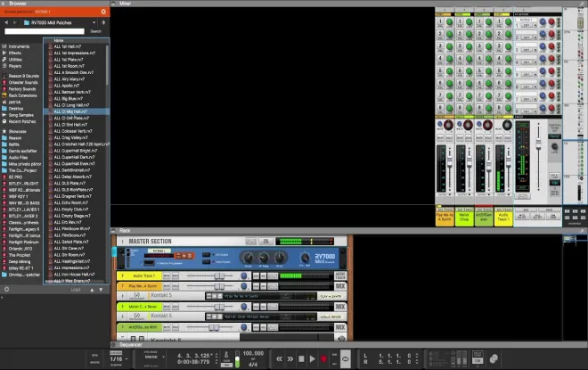
Task: Sort the patch list by the Name column
Action: [x=59, y=40]
